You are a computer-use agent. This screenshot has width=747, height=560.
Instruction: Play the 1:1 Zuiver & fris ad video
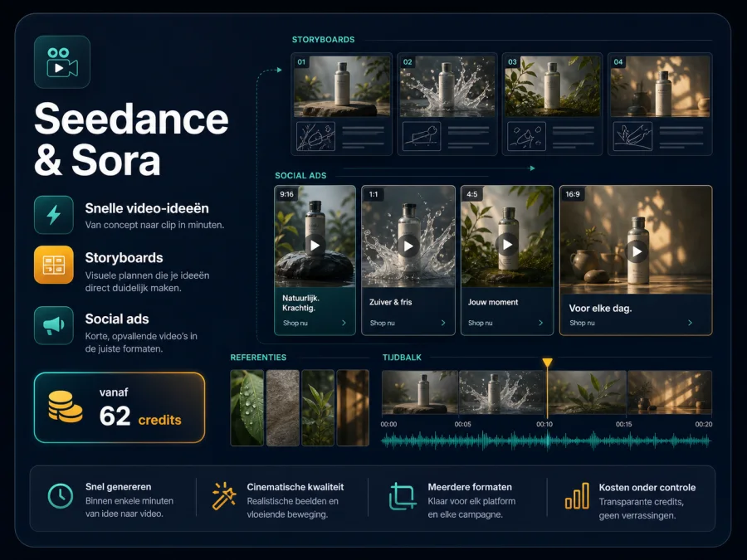coord(408,246)
